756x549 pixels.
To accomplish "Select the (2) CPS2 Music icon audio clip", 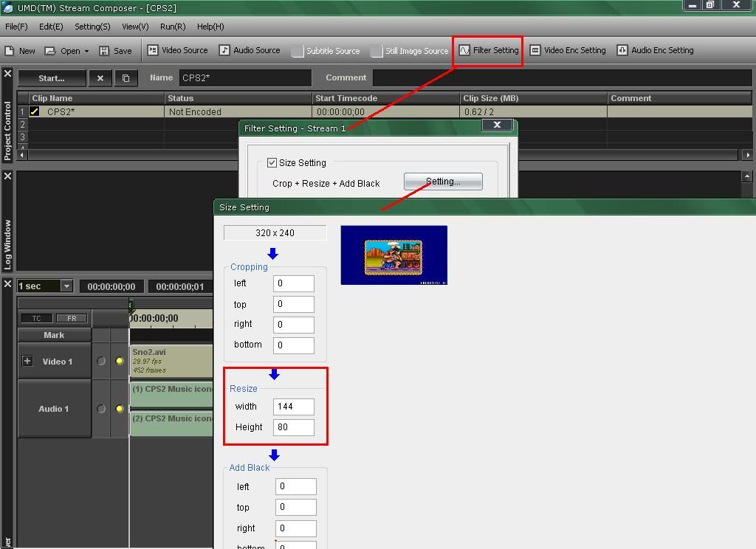I will tap(171, 424).
